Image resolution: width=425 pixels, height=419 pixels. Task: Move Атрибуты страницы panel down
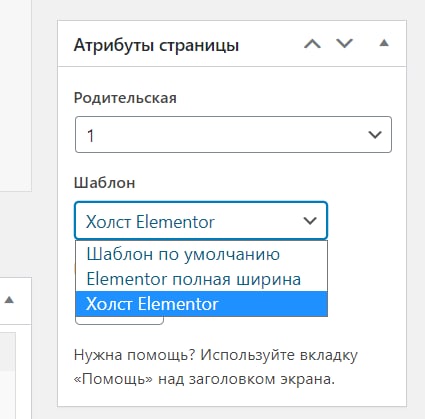tap(344, 44)
